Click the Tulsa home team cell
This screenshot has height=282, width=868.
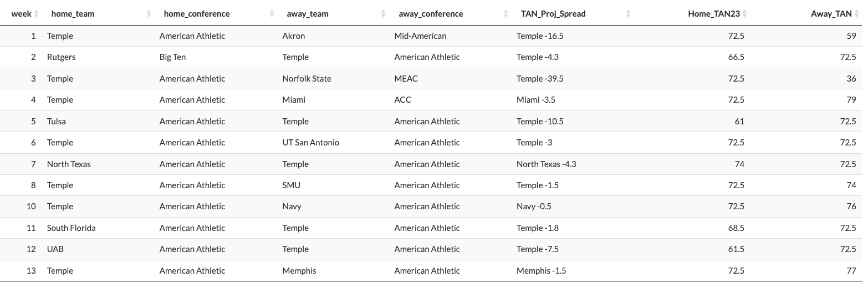click(x=57, y=122)
